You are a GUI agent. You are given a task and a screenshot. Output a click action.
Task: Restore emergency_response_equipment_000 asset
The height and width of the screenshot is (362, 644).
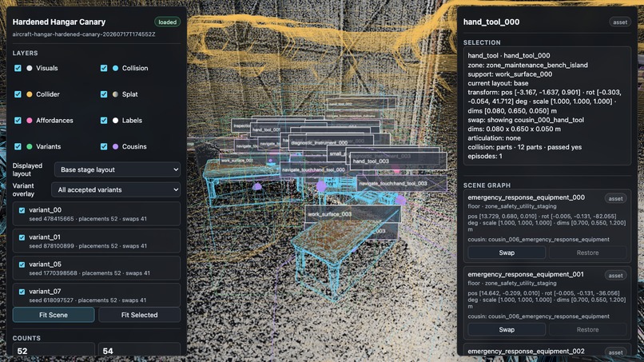tap(588, 253)
